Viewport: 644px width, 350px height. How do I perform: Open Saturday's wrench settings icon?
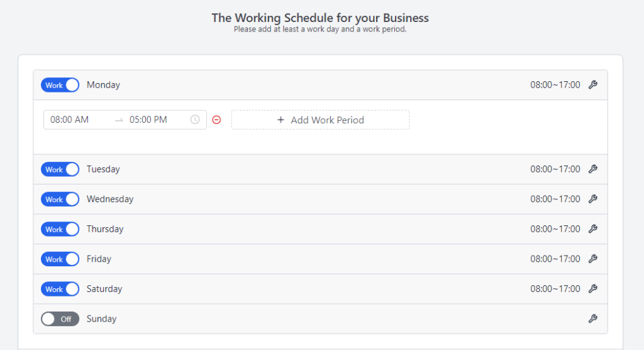click(x=592, y=289)
